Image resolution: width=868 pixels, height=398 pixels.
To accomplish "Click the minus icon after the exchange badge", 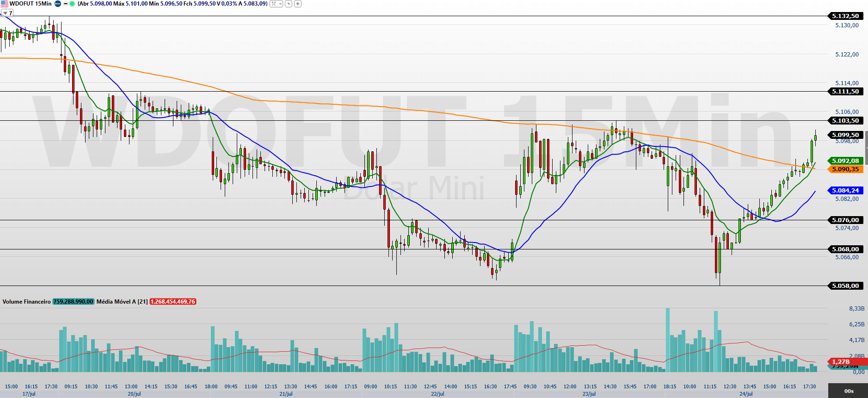I will point(66,4).
